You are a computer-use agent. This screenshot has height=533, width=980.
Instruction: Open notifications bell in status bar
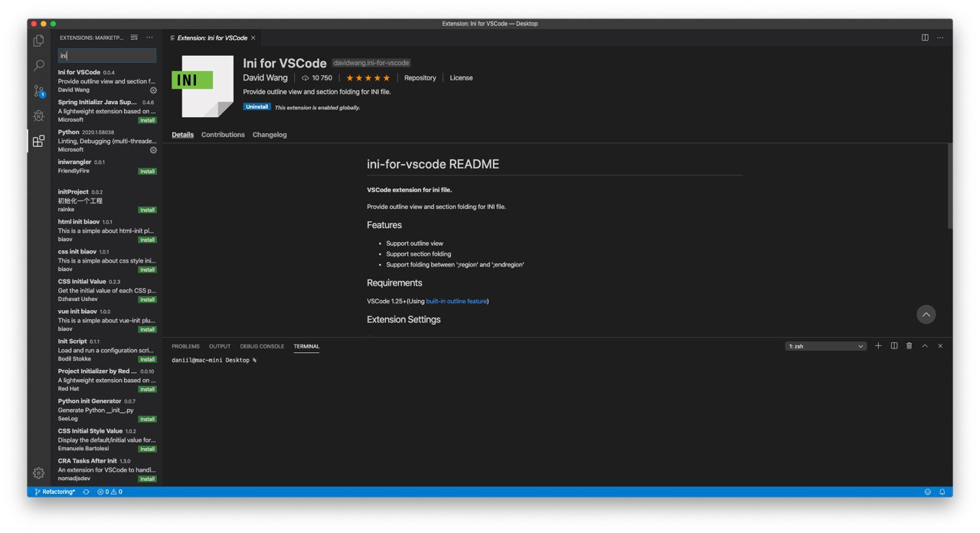click(x=942, y=492)
